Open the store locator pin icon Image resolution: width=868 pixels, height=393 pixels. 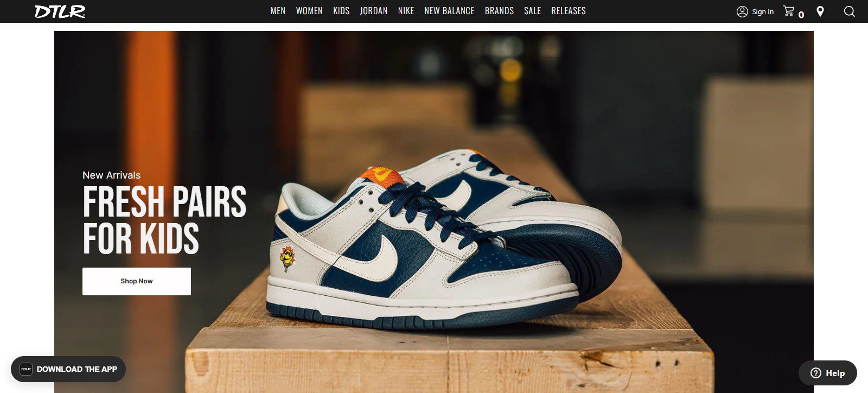[x=820, y=11]
